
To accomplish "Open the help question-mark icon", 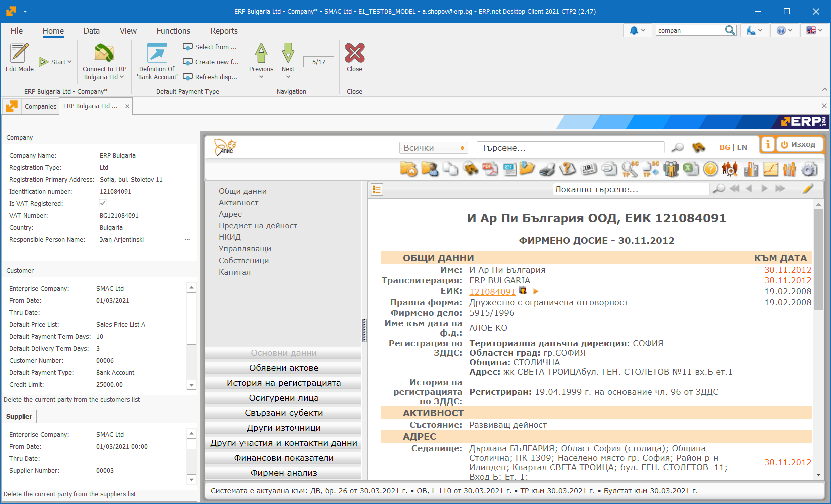I will tap(710, 169).
